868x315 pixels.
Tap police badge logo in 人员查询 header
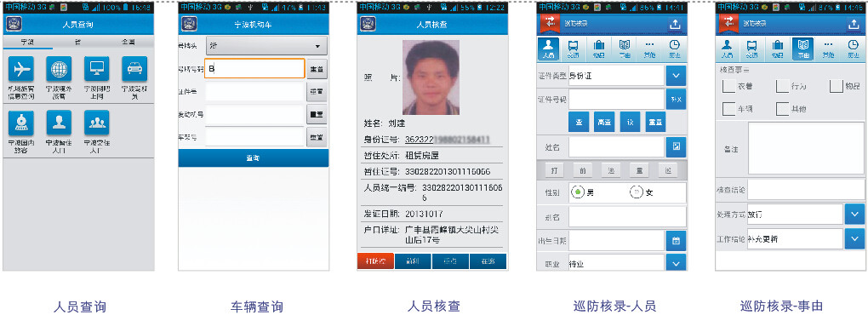14,25
